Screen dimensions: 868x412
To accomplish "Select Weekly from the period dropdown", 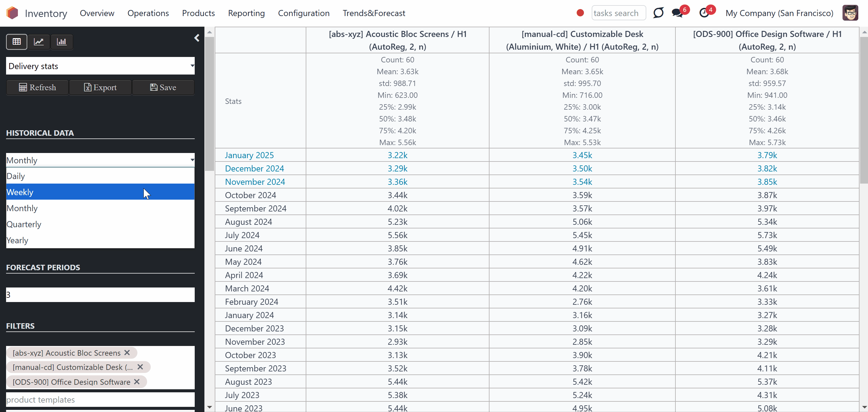I will click(x=100, y=192).
